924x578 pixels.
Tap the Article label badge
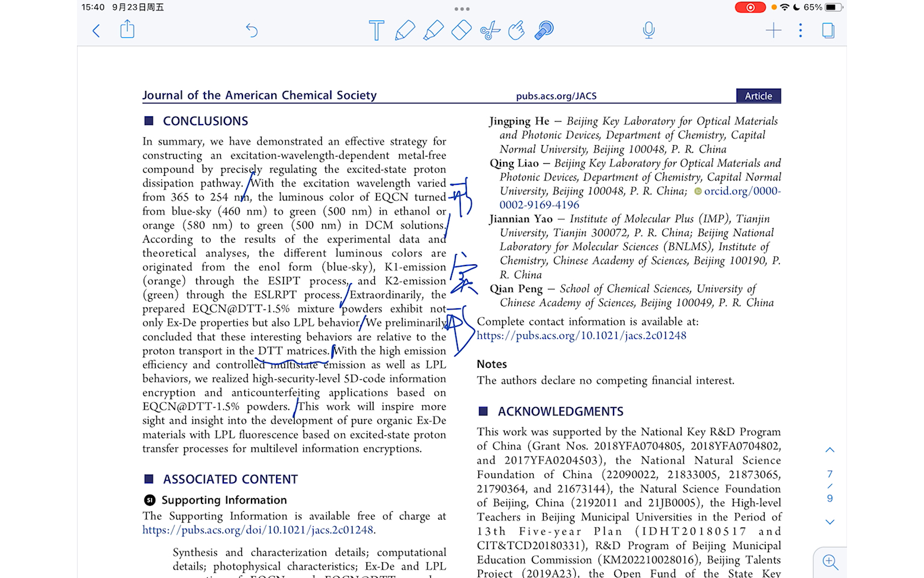pos(759,96)
